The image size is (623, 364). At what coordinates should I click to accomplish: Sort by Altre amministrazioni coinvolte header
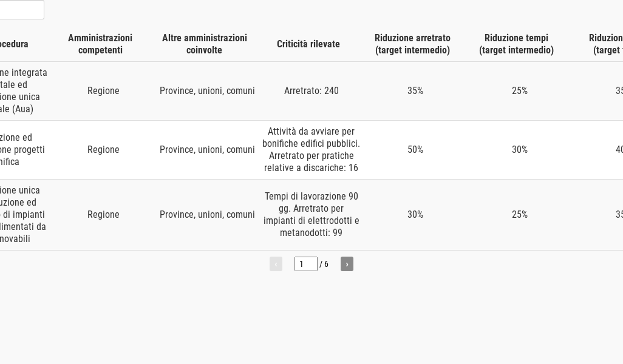click(204, 44)
